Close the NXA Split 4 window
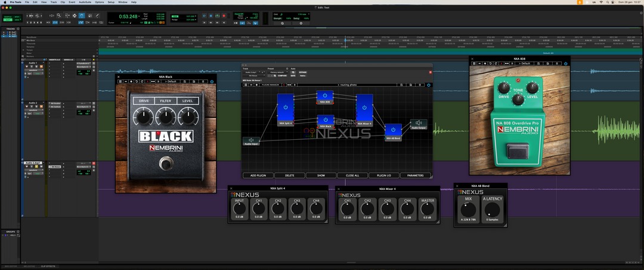This screenshot has width=644, height=270. (231, 189)
